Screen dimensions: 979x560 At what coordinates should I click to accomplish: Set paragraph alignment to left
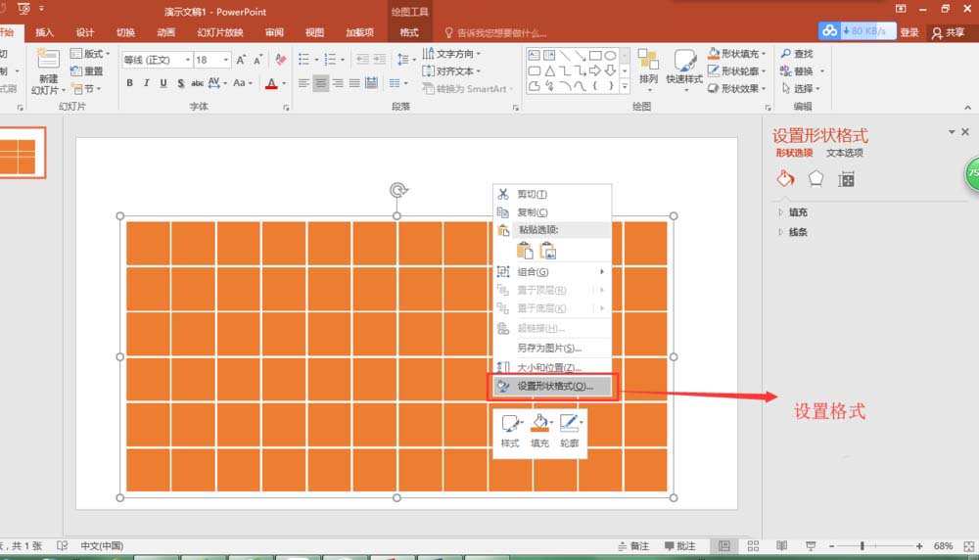(304, 83)
